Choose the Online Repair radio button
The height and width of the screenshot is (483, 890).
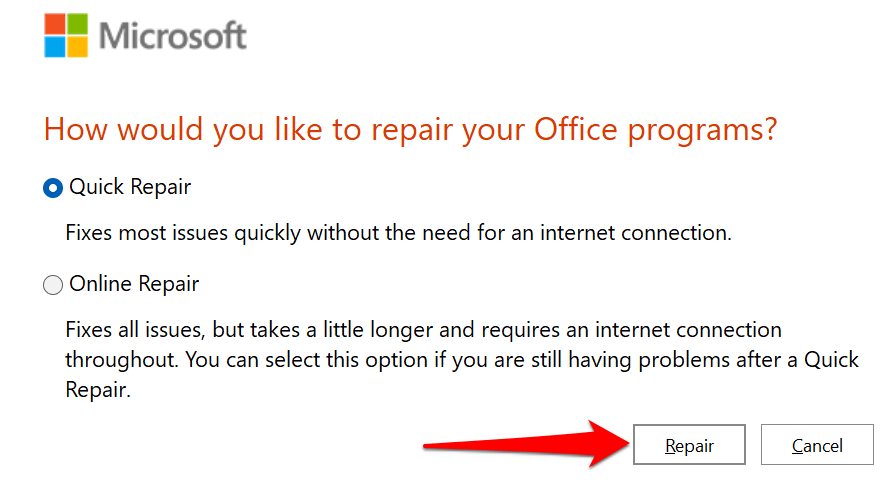pyautogui.click(x=53, y=286)
